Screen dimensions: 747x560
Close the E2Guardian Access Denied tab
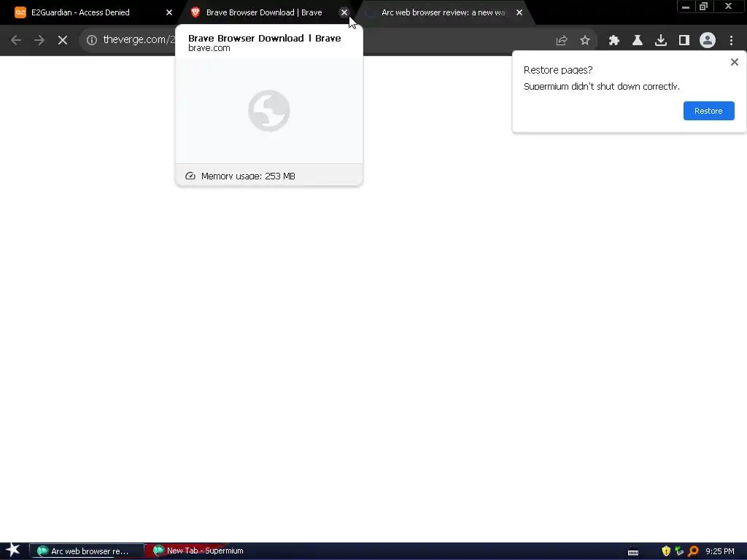169,12
